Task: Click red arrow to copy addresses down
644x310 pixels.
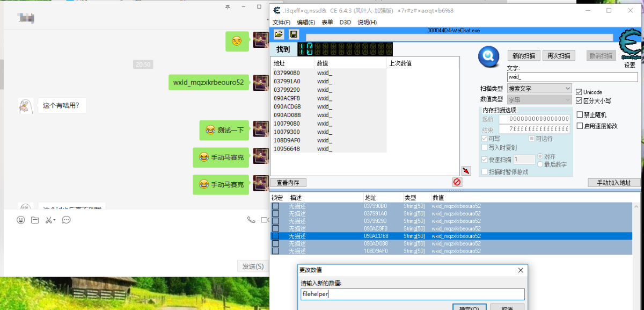Action: click(466, 170)
